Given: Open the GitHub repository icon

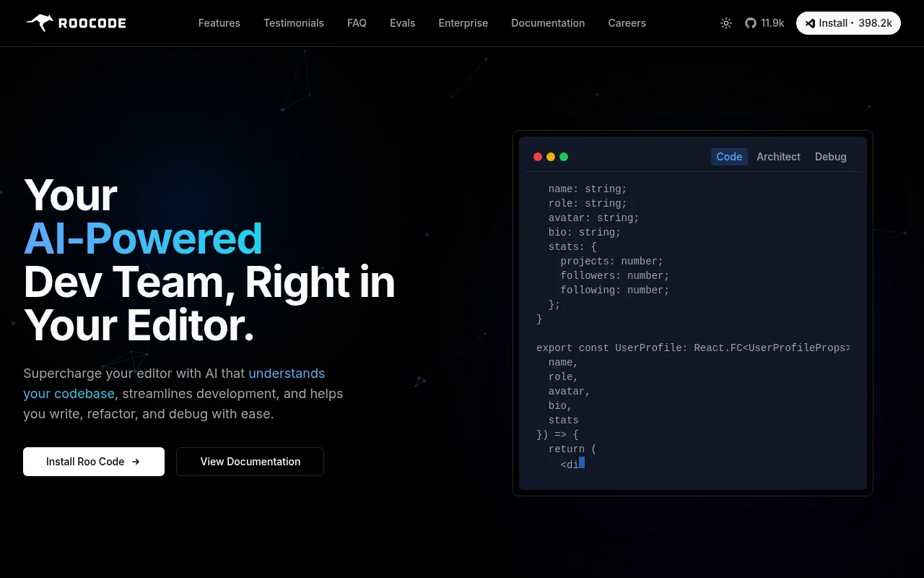Looking at the screenshot, I should coord(751,23).
